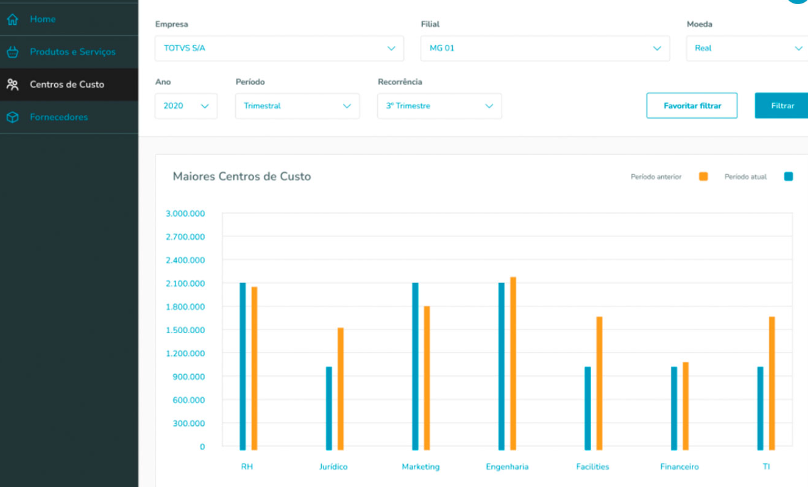Go to Fornecedores menu item
This screenshot has width=808, height=487.
click(x=58, y=117)
